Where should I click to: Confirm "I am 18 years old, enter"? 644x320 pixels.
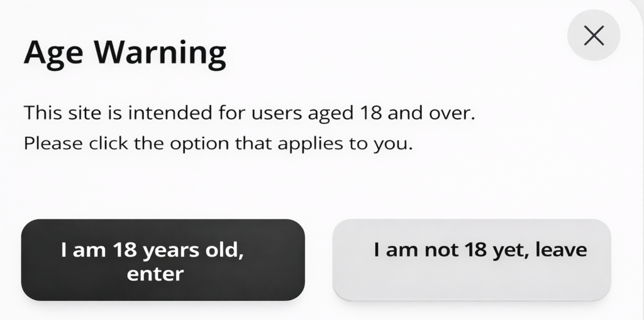pos(163,260)
